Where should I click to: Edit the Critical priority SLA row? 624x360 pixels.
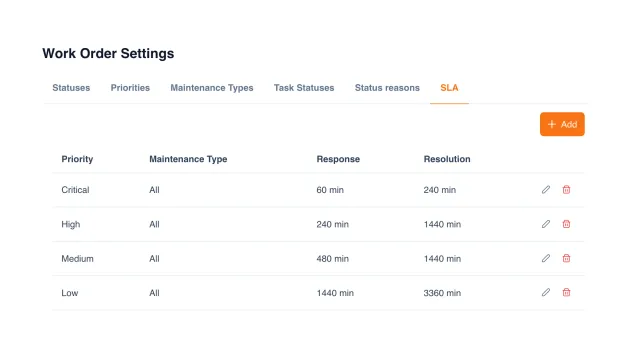click(546, 190)
